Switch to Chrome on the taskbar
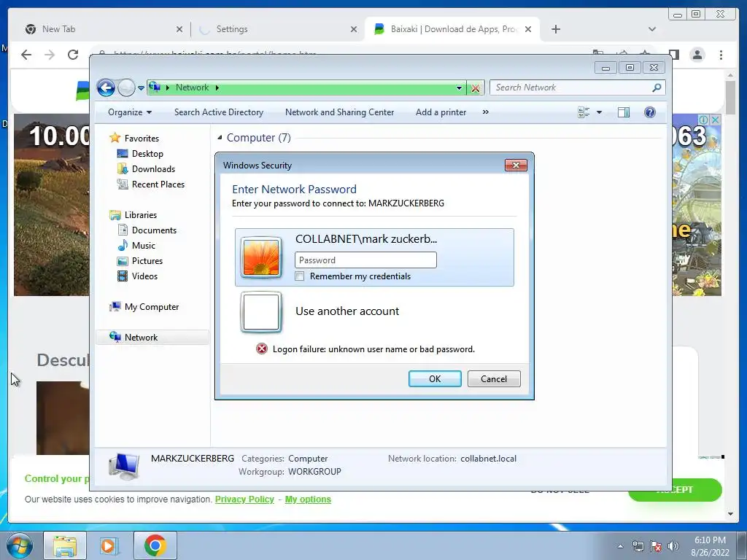The image size is (747, 560). tap(155, 545)
